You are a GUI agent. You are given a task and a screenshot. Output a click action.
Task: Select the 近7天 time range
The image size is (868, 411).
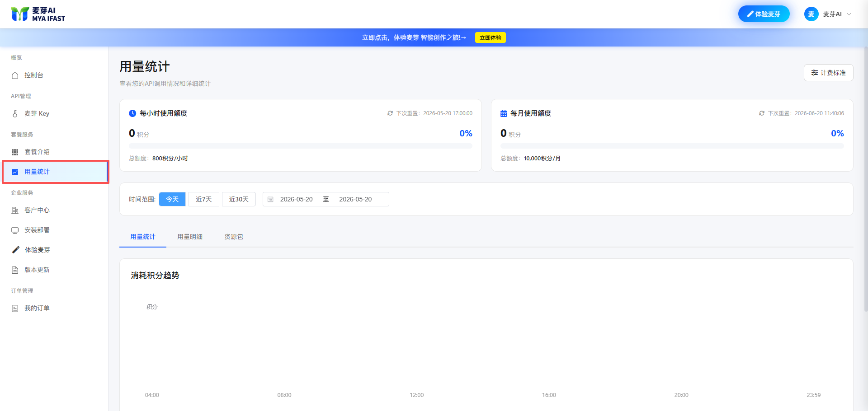[204, 199]
